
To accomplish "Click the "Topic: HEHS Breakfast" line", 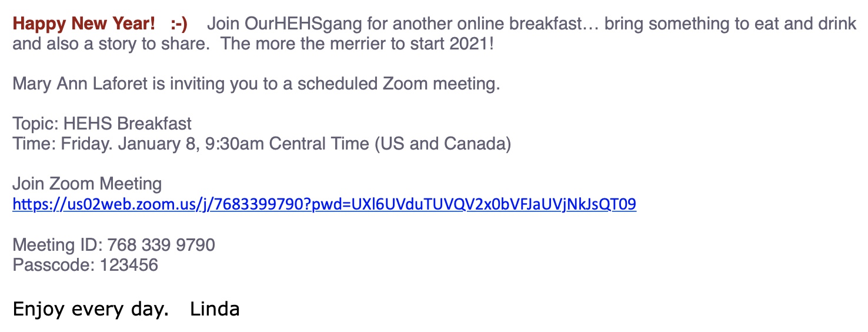I will pyautogui.click(x=102, y=124).
